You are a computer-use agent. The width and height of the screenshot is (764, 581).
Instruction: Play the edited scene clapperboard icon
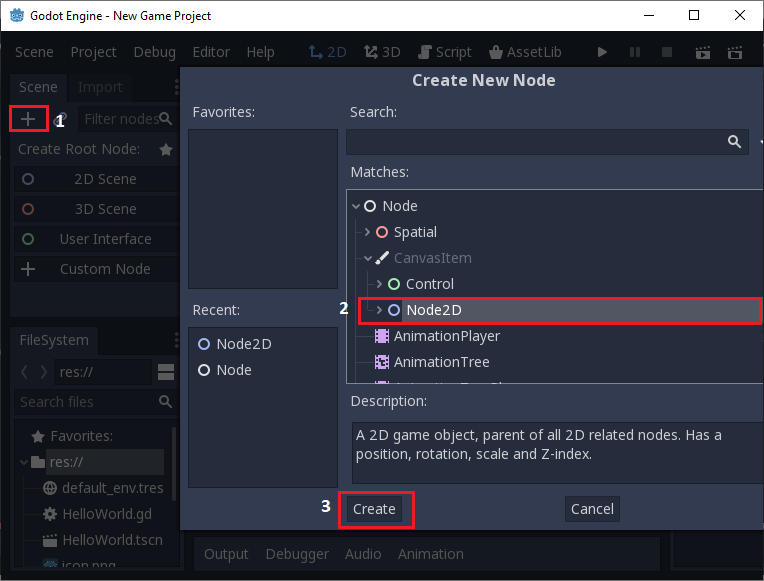tap(703, 52)
